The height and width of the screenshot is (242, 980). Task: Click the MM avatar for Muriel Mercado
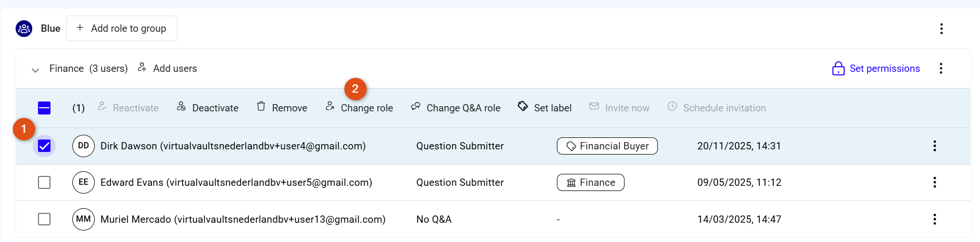(83, 219)
